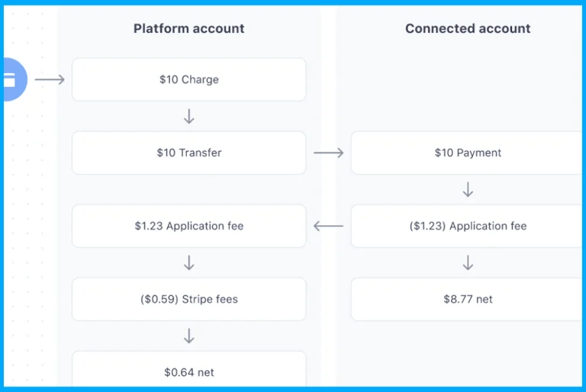Click the down arrow below $10 Charge
The height and width of the screenshot is (392, 586).
click(x=189, y=116)
